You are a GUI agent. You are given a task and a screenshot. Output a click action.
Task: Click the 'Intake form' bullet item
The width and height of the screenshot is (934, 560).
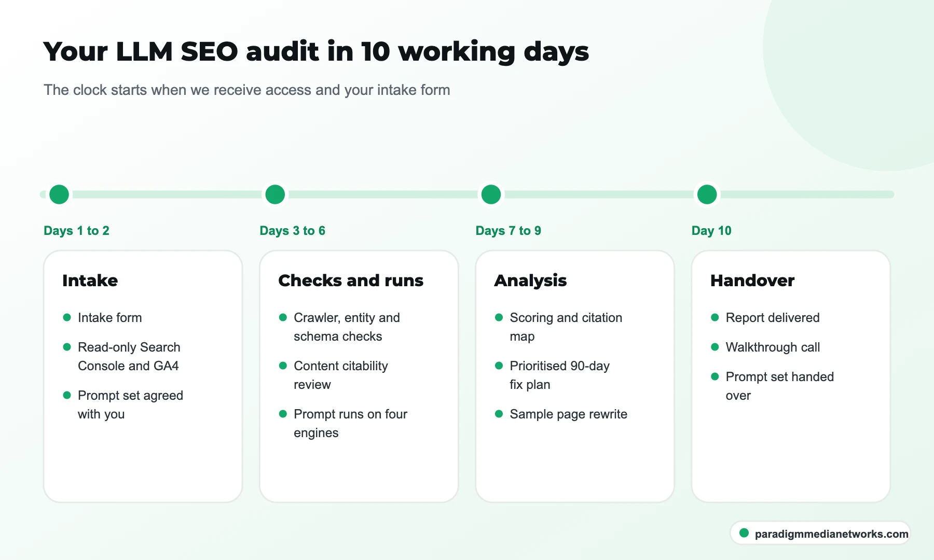point(109,317)
